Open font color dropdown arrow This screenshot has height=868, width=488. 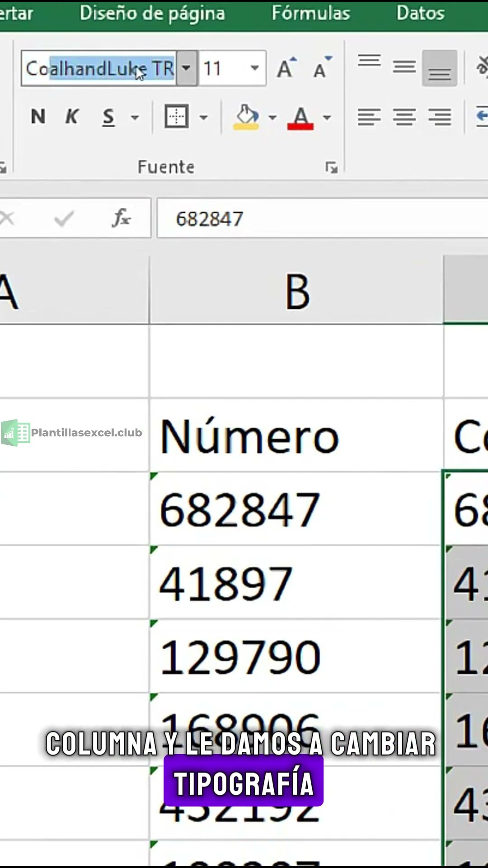327,118
